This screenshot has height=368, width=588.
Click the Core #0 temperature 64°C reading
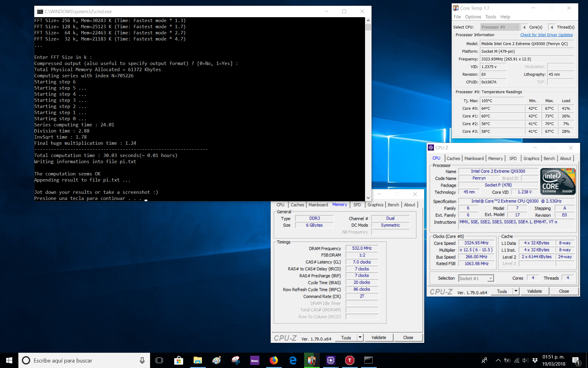coord(502,109)
